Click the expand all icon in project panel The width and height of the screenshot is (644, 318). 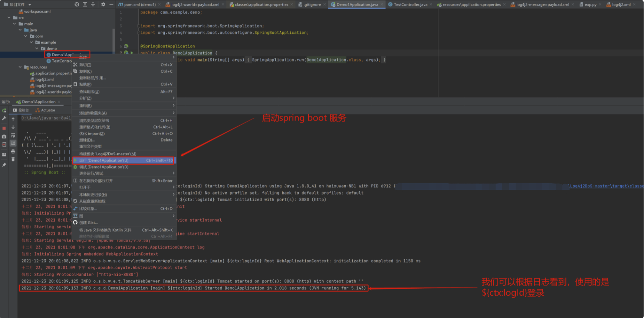coord(85,4)
